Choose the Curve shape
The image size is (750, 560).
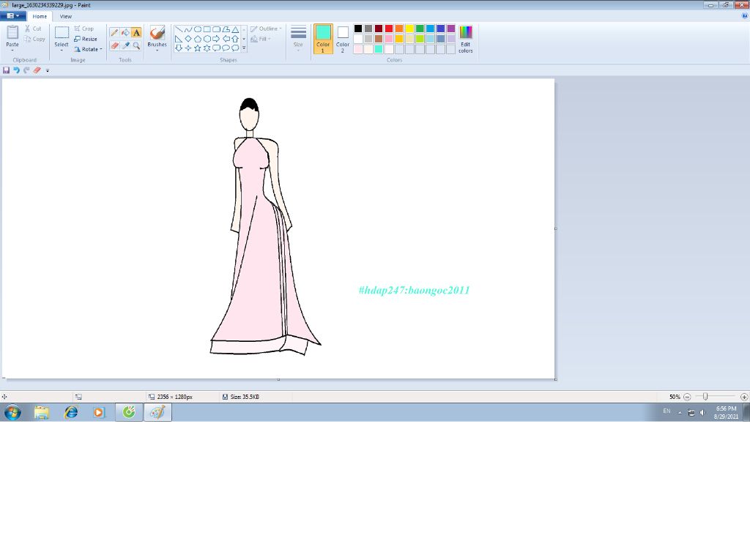pos(188,29)
